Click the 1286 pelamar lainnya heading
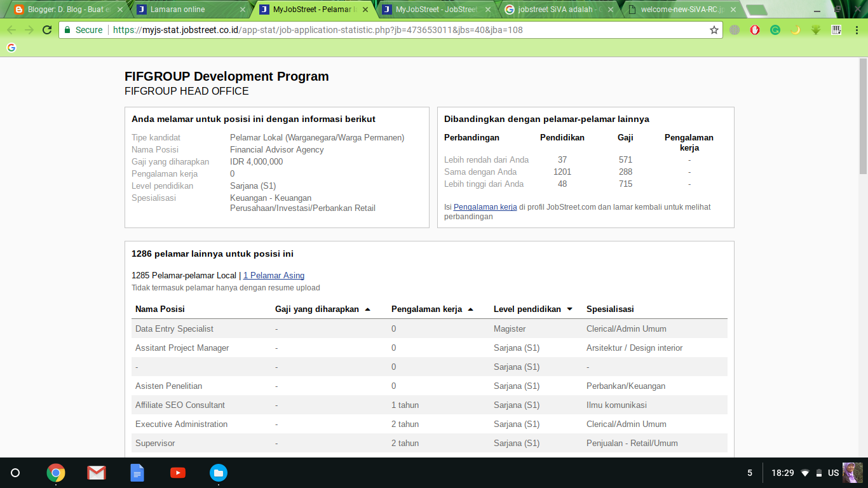The image size is (868, 488). tap(212, 254)
